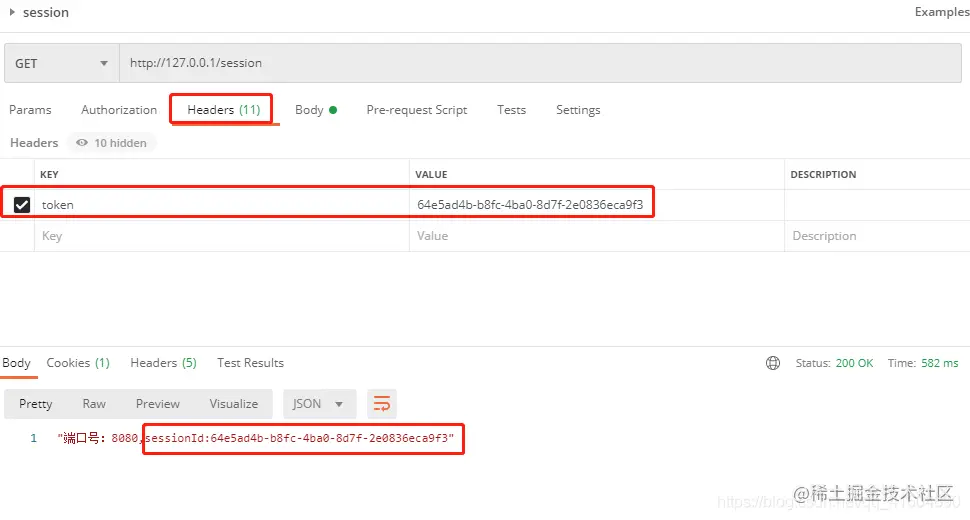Select the Preview view button
The width and height of the screenshot is (970, 520).
tap(158, 404)
